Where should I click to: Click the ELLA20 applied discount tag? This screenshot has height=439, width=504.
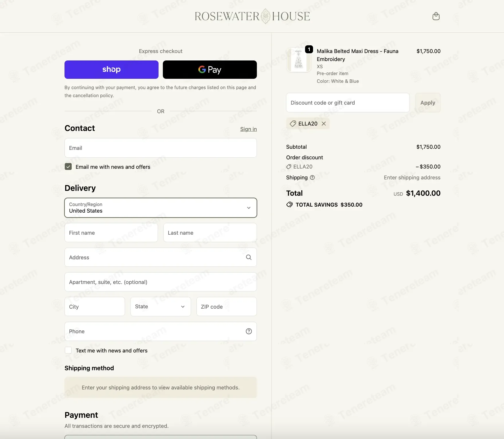coord(308,124)
